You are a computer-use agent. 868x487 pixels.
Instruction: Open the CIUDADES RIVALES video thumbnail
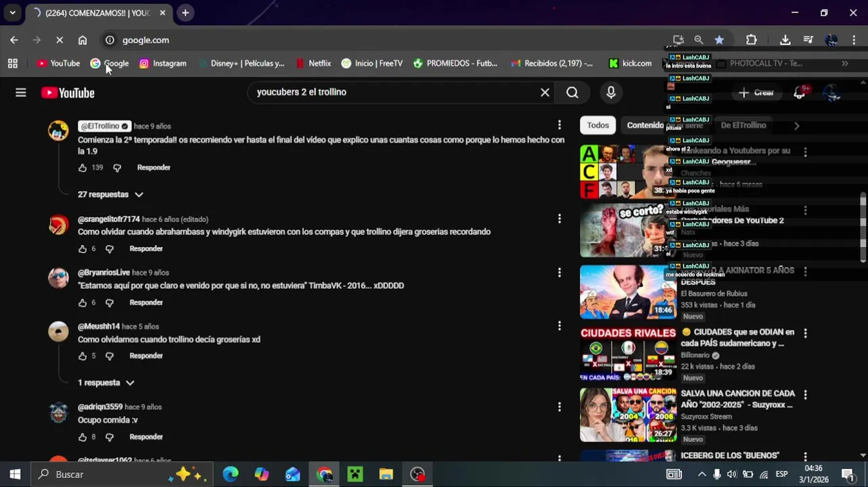[628, 354]
